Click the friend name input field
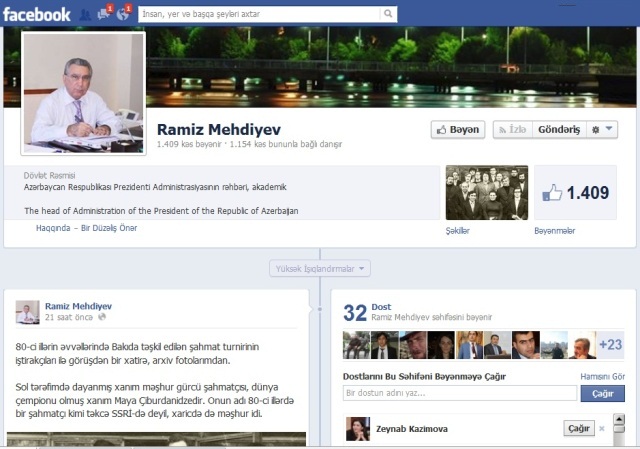Viewport: 640px width, 449px height. (459, 393)
